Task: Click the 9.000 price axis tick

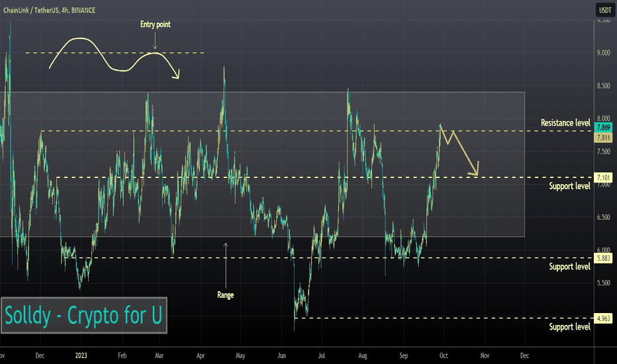Action: (604, 53)
